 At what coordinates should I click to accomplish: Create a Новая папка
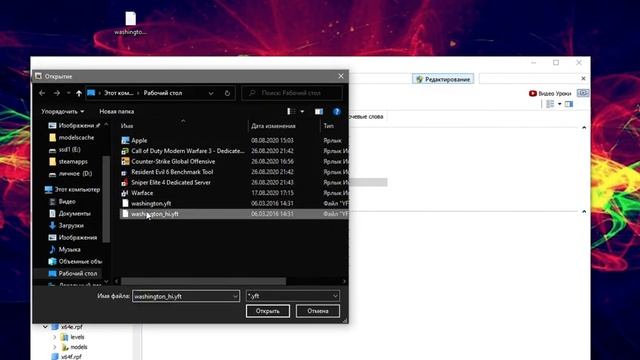116,111
